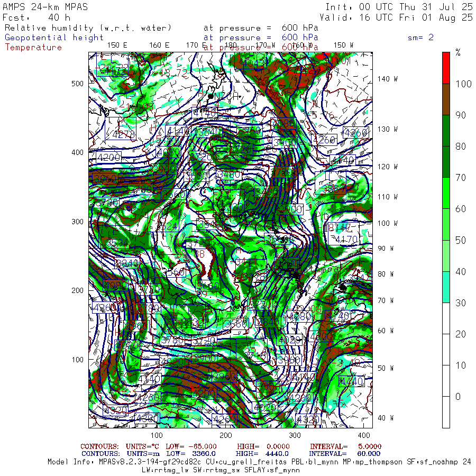Select the cyan 30–40% color bar segment
The height and width of the screenshot is (476, 476).
446,287
